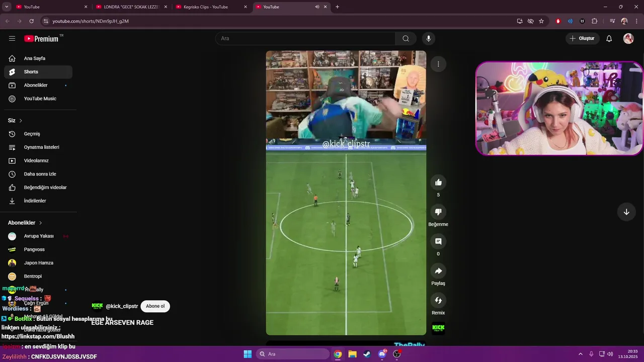Close the Kegrisko Clips tab
The image size is (644, 362).
(x=246, y=7)
